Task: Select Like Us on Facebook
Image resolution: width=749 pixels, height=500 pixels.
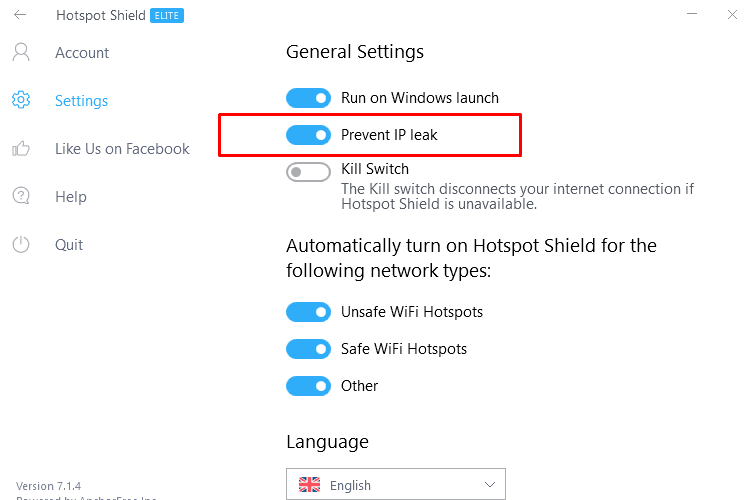Action: click(x=122, y=149)
